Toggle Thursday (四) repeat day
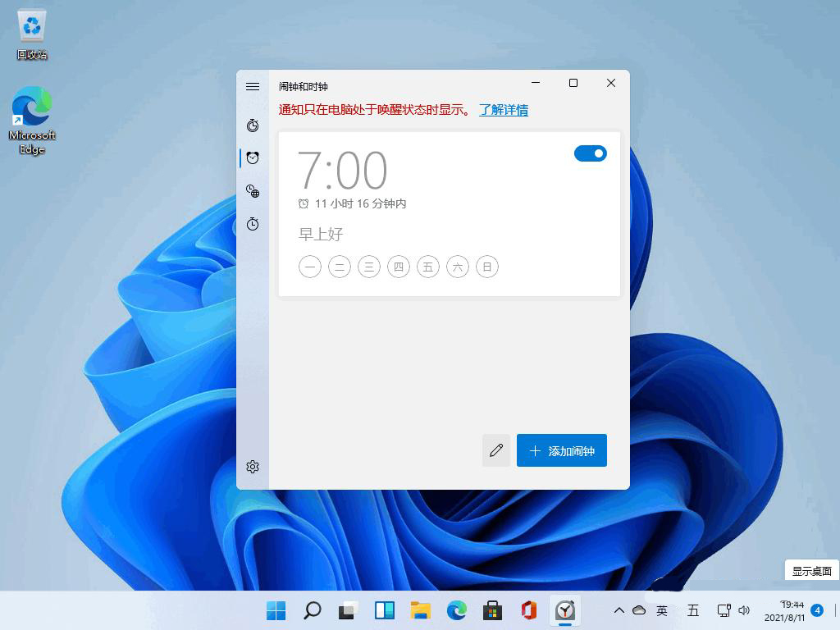This screenshot has height=630, width=840. pyautogui.click(x=398, y=267)
